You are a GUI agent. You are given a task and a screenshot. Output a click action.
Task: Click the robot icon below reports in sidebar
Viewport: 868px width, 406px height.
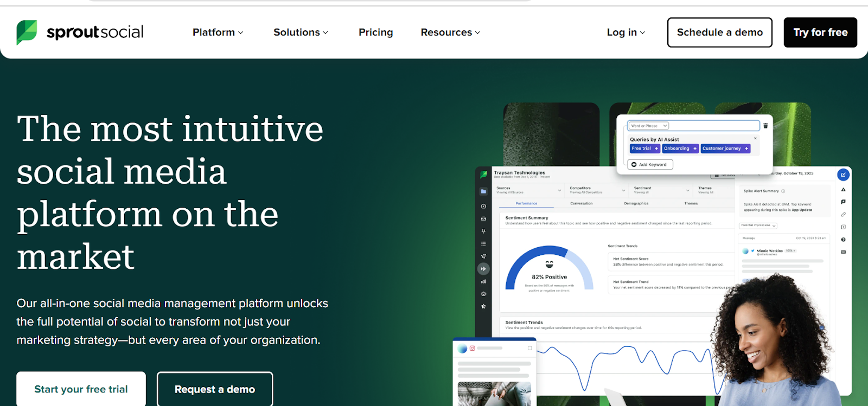coord(483,294)
